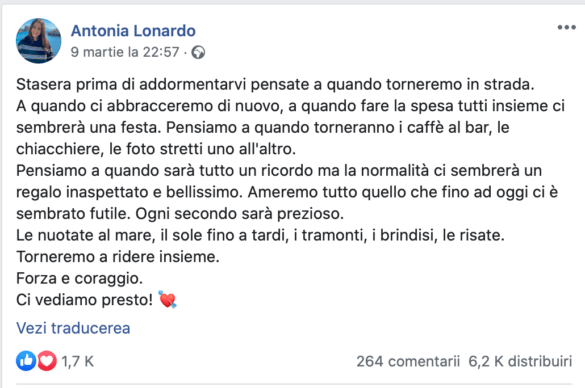Image resolution: width=585 pixels, height=388 pixels.
Task: Click the 'Pensiamo a quando sarà tutto un ricordo' line
Action: tap(279, 170)
